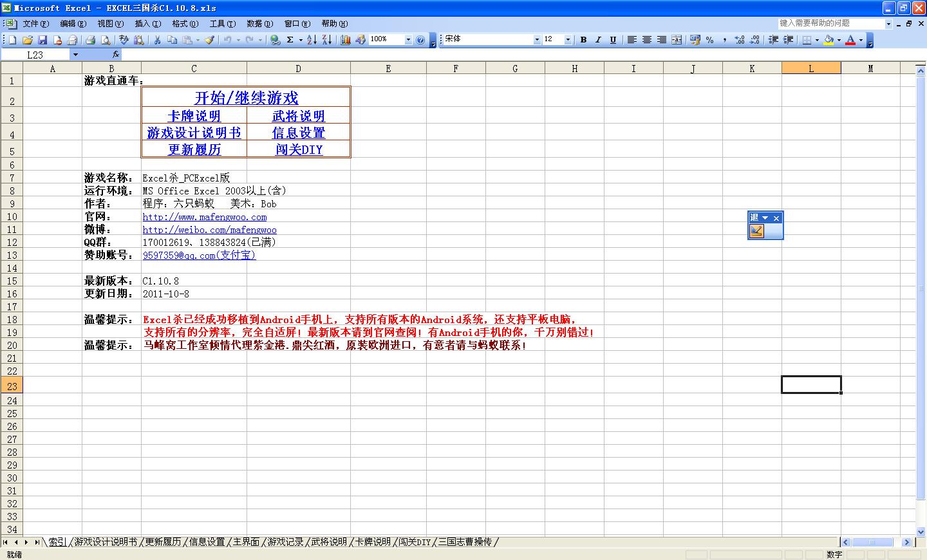Click the 开始/继续游戏 link
The image size is (927, 560).
point(246,98)
